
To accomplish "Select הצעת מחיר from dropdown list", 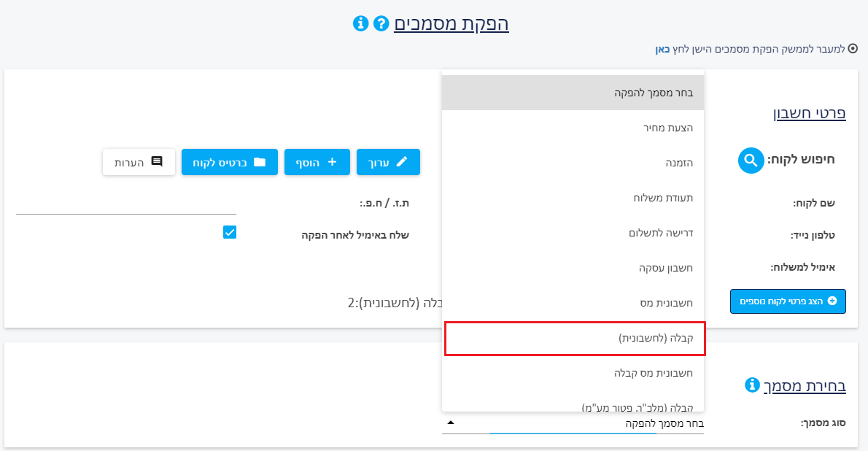I will (x=573, y=128).
